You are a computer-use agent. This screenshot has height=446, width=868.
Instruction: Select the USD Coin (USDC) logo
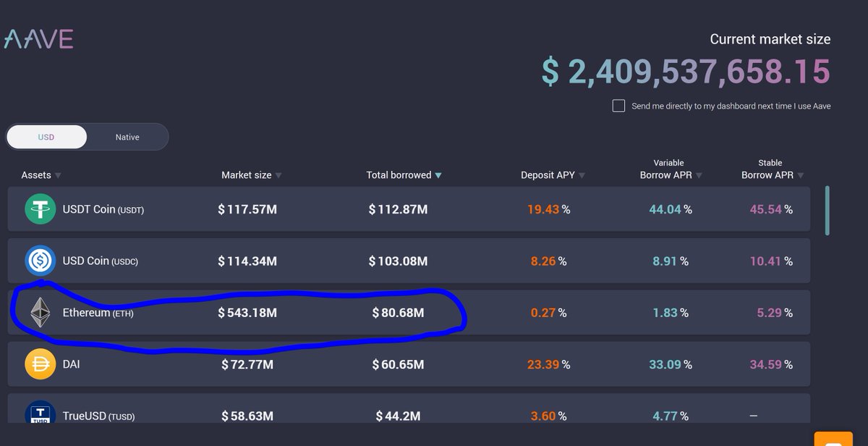click(x=40, y=261)
